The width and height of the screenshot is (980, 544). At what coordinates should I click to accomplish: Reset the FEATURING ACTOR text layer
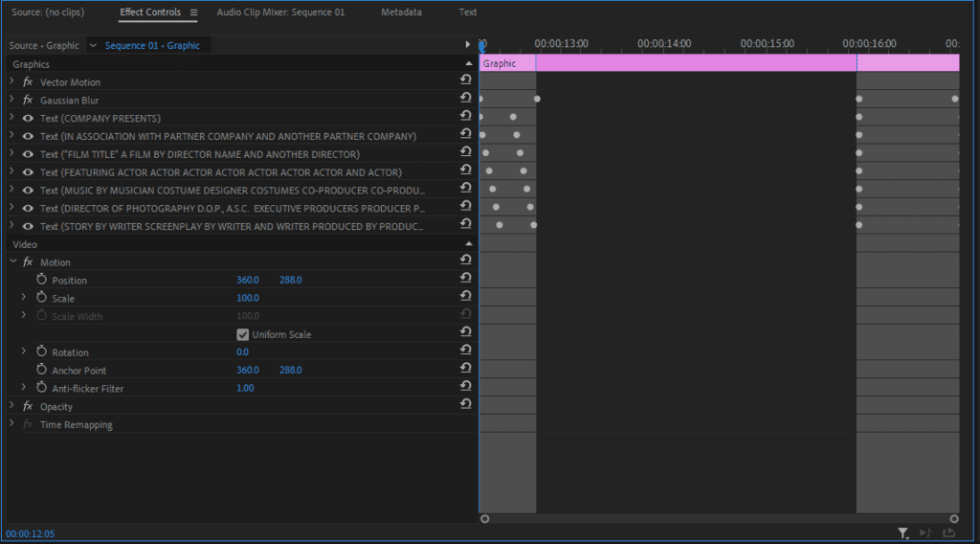point(466,170)
